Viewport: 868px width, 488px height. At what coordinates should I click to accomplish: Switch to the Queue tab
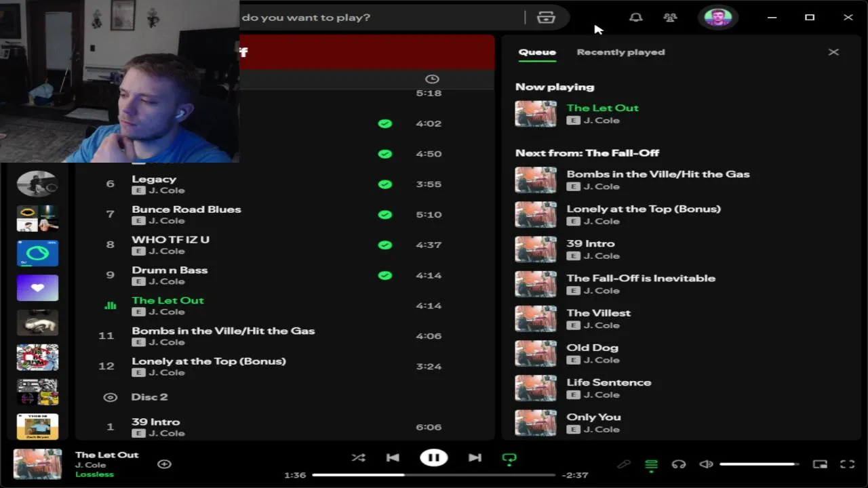click(x=537, y=52)
